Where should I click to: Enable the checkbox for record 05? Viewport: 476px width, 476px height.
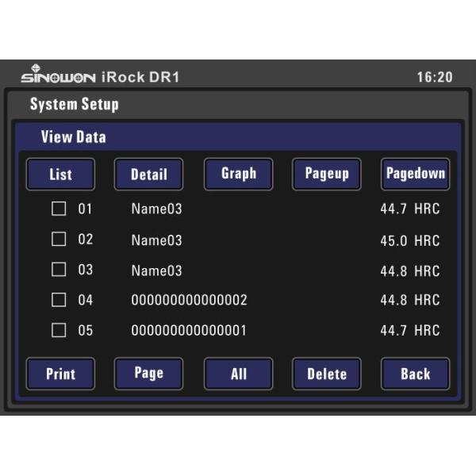(x=59, y=330)
